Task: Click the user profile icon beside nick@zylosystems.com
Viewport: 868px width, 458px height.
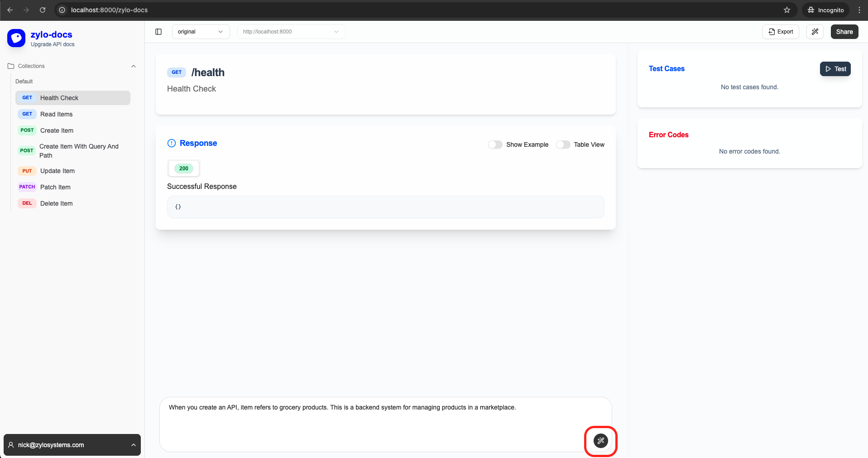Action: coord(11,445)
